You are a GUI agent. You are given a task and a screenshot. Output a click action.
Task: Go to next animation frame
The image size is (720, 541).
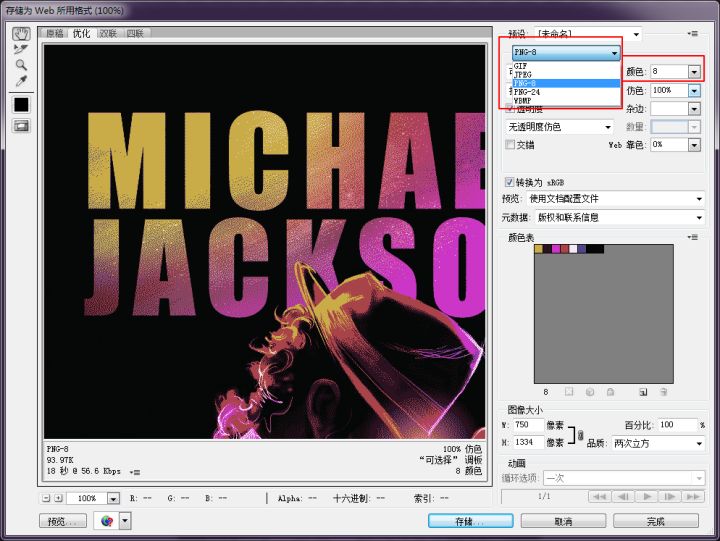670,496
